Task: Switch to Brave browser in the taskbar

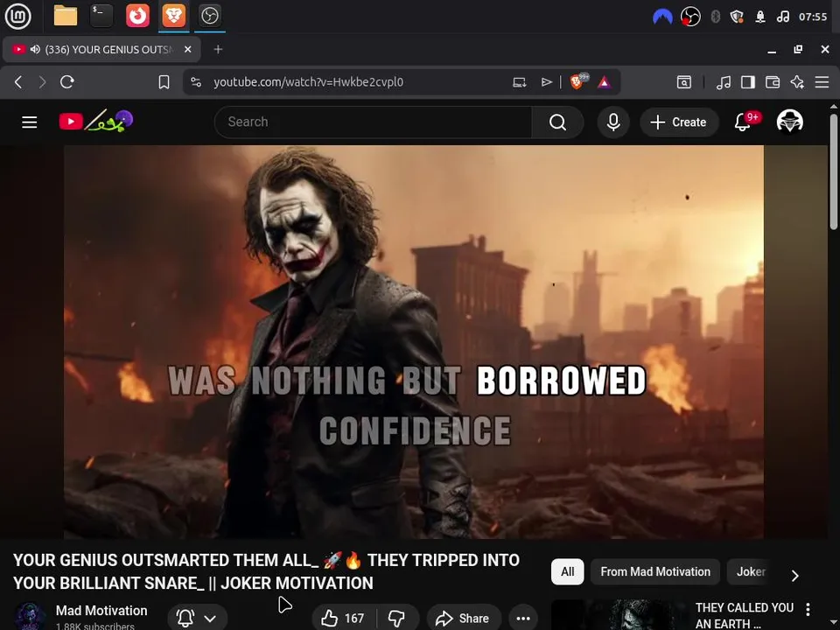Action: tap(173, 16)
